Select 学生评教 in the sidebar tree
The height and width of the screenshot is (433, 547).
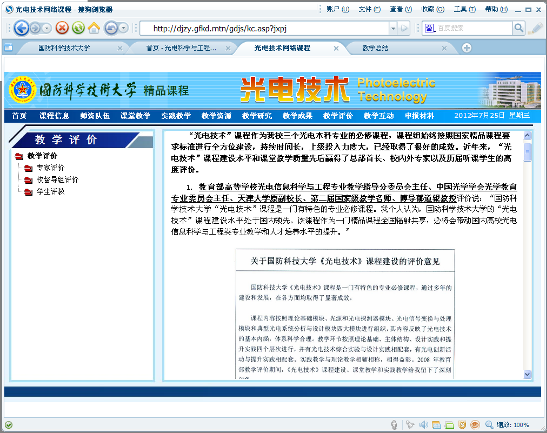click(51, 192)
